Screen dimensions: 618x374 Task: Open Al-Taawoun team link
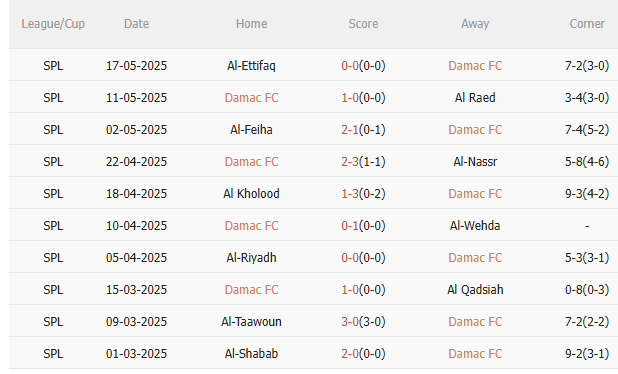[251, 322]
